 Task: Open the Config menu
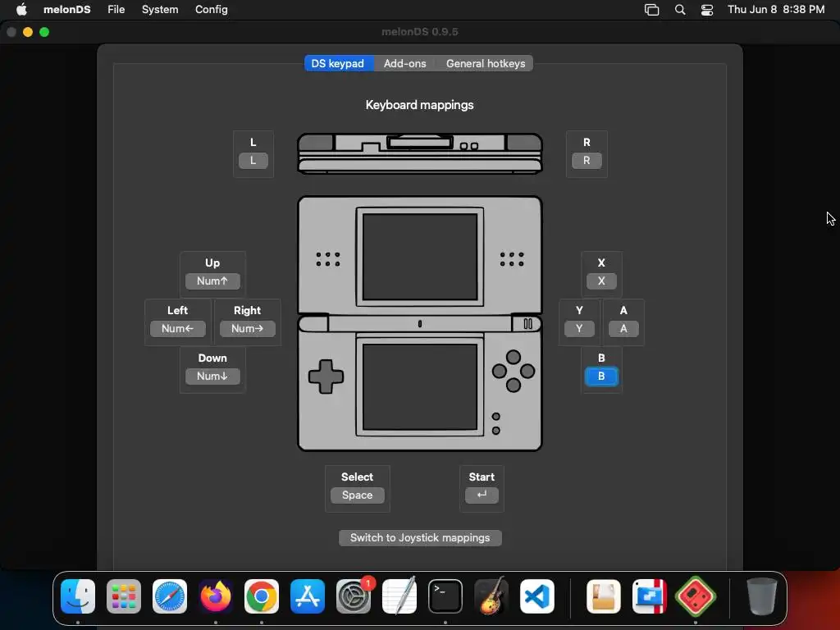211,10
